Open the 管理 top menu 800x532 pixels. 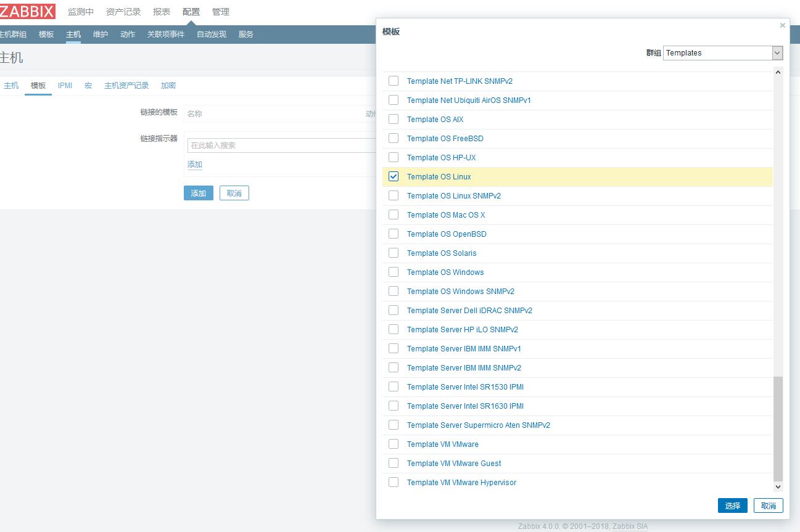[x=221, y=12]
